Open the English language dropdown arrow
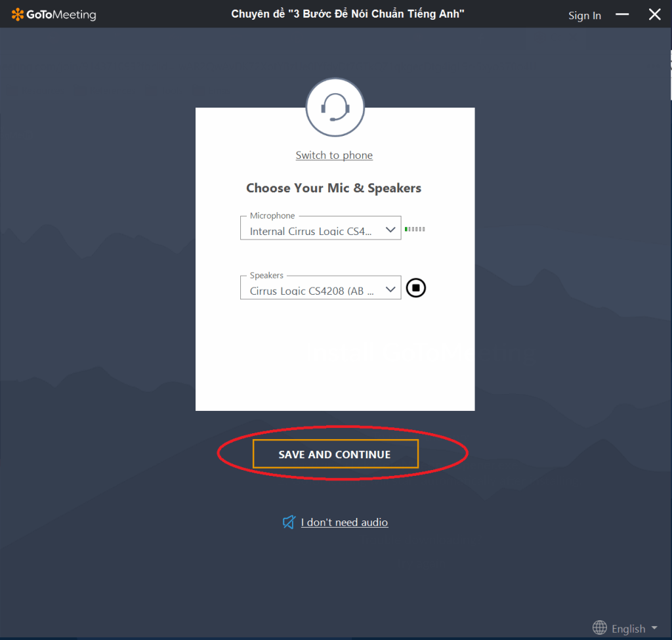Image resolution: width=672 pixels, height=640 pixels. (654, 628)
